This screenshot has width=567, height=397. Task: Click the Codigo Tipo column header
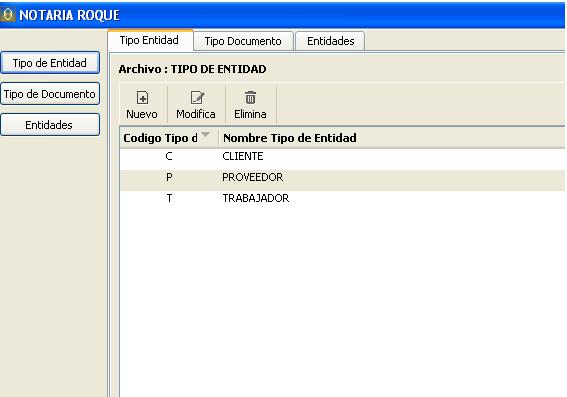pos(169,138)
